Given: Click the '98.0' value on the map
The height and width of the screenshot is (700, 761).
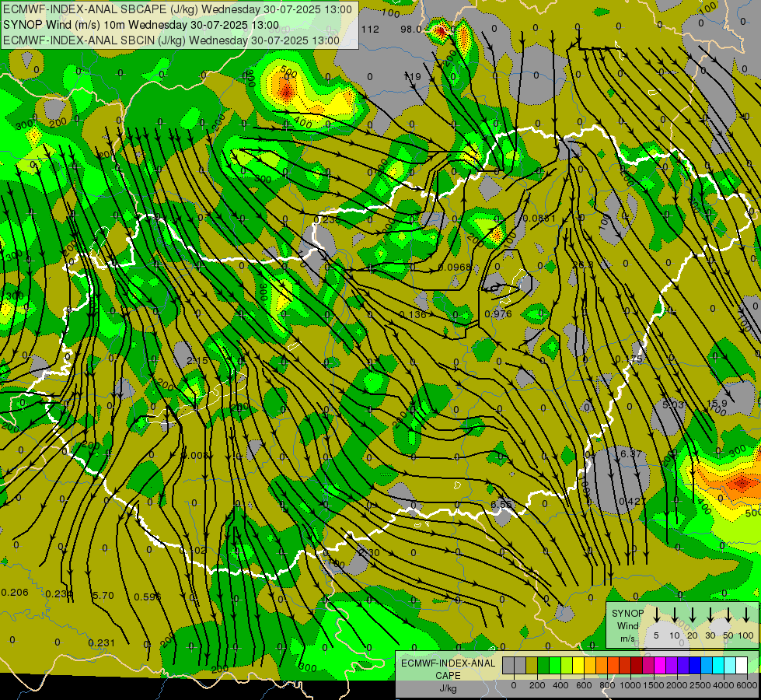Looking at the screenshot, I should point(410,30).
